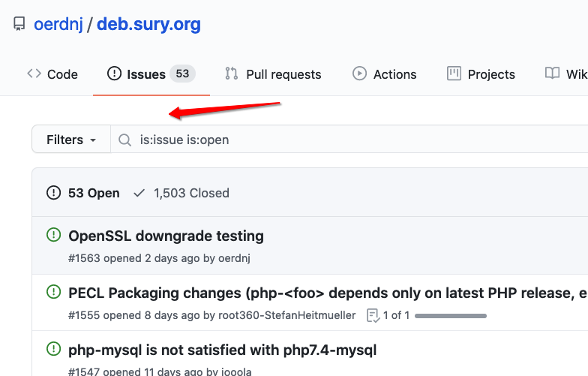Click the search magnifier icon in filter bar
Image resolution: width=588 pixels, height=376 pixels.
click(x=124, y=140)
